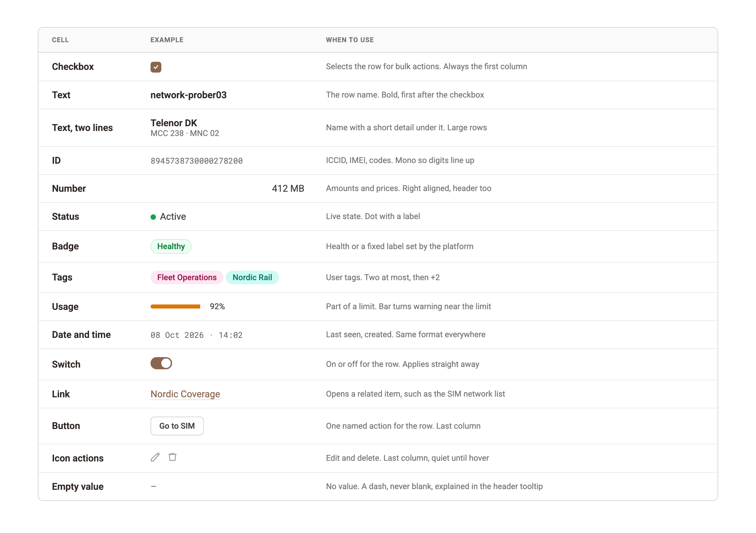Click the WHEN TO USE column header

click(x=350, y=40)
